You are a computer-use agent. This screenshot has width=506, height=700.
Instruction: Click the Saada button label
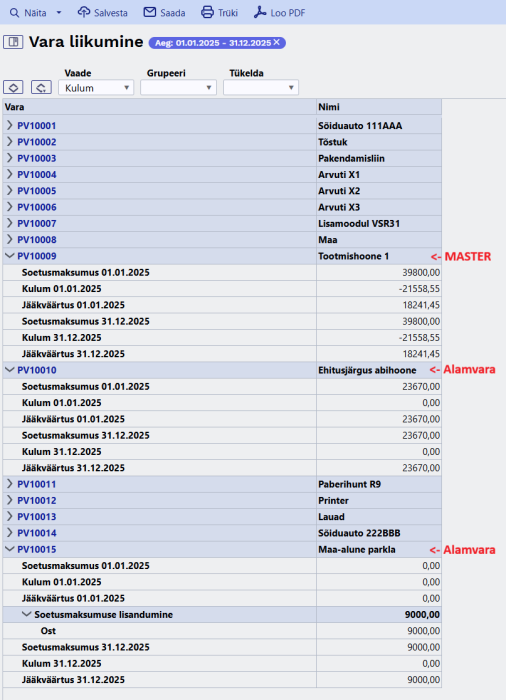point(173,13)
